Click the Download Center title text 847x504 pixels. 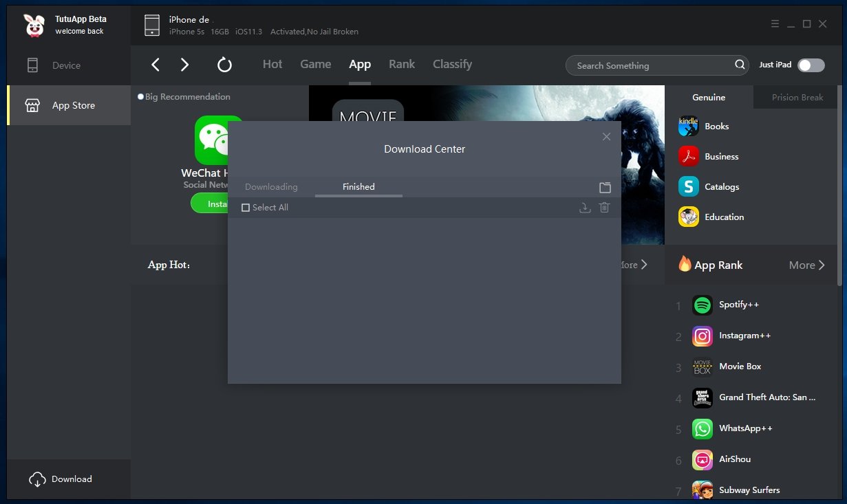point(425,149)
